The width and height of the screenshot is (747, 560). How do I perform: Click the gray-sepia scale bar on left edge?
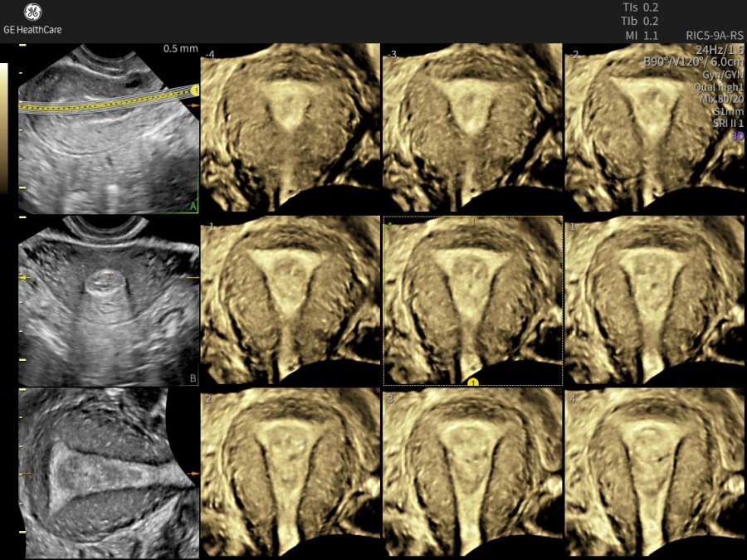pyautogui.click(x=4, y=129)
